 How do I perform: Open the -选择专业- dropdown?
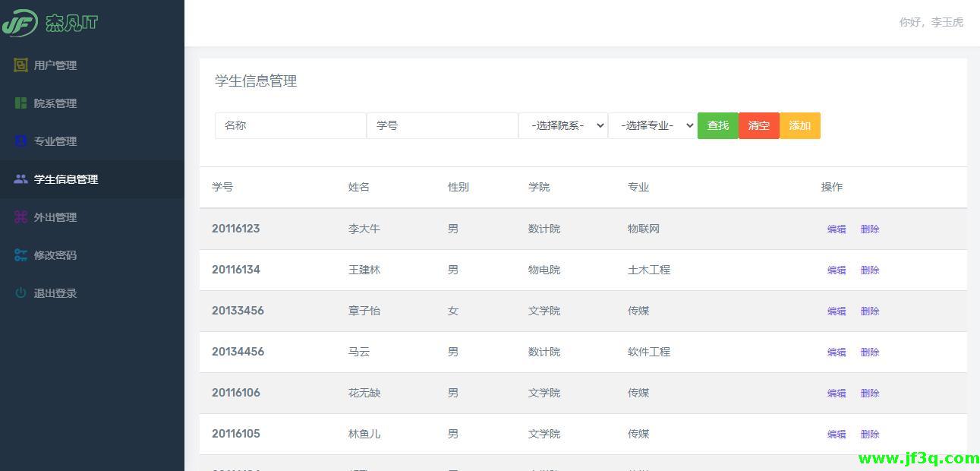tap(651, 125)
